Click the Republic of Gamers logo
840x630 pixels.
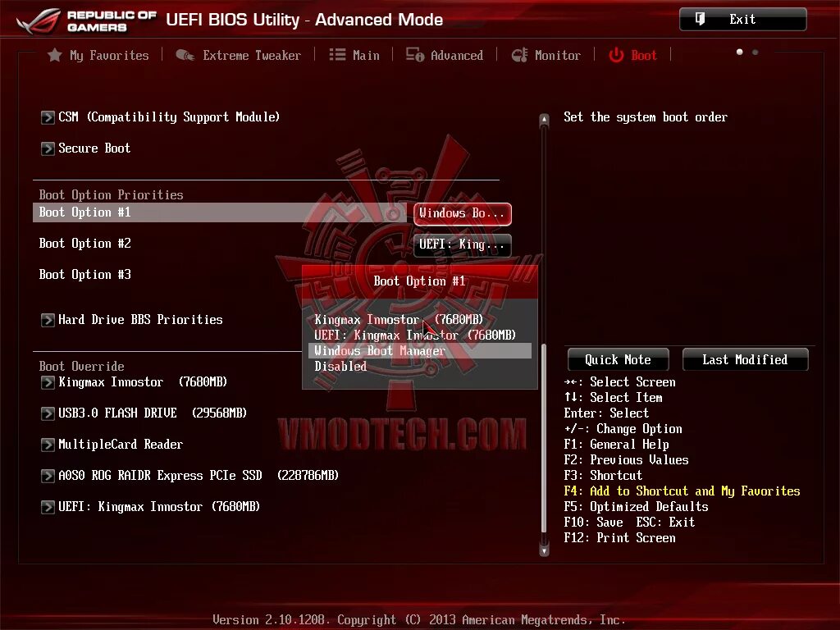tap(86, 21)
